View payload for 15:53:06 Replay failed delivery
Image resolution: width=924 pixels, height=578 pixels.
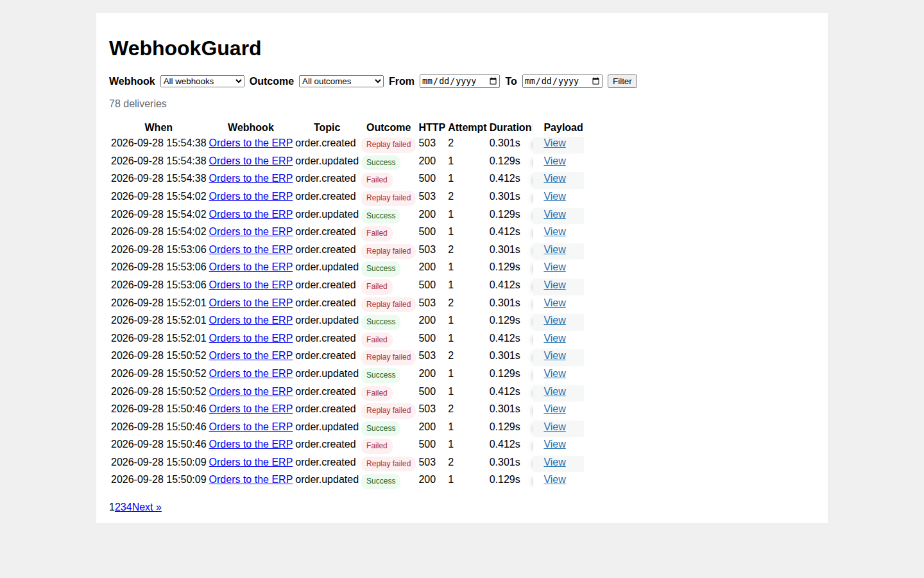pos(554,249)
